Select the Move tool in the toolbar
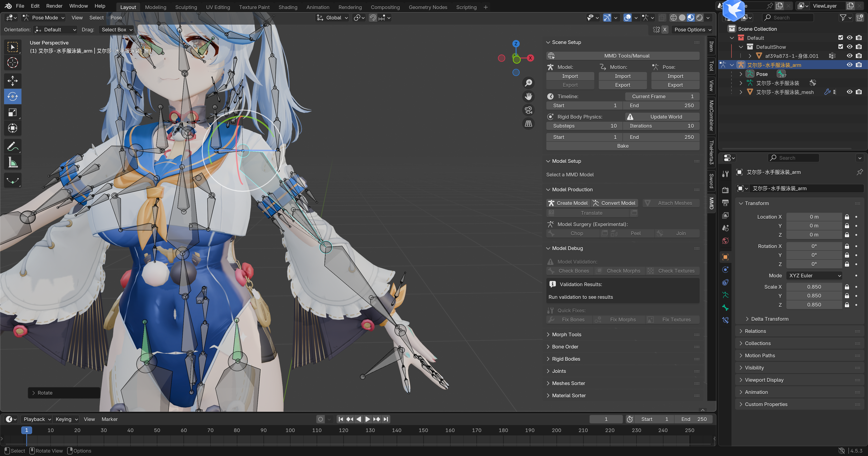868x456 pixels. [12, 80]
